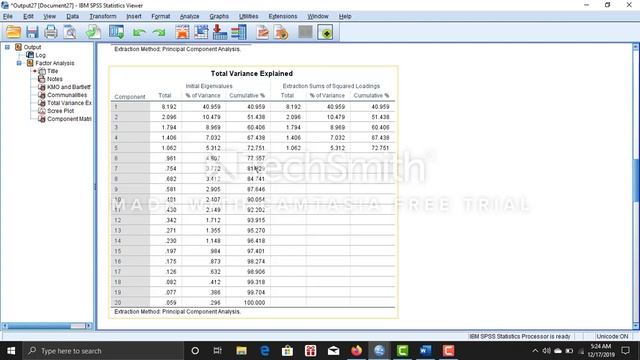Collapse the Output tree node

pyautogui.click(x=7, y=47)
